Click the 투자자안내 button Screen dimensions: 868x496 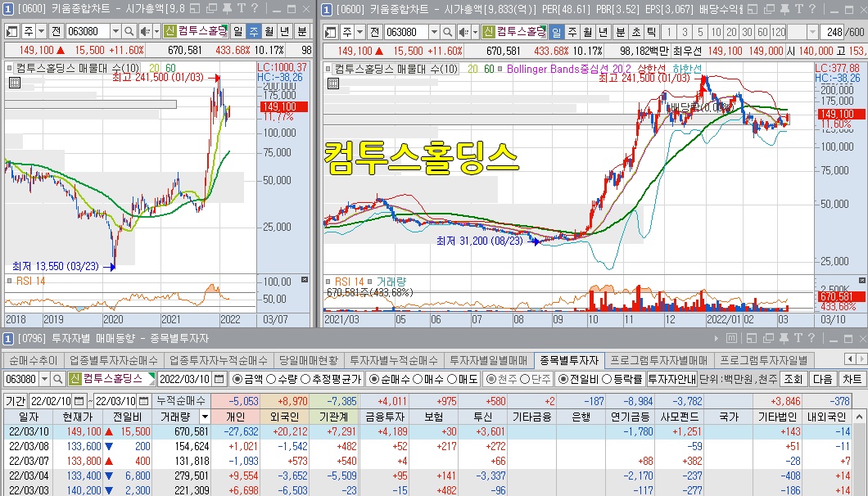(x=671, y=379)
